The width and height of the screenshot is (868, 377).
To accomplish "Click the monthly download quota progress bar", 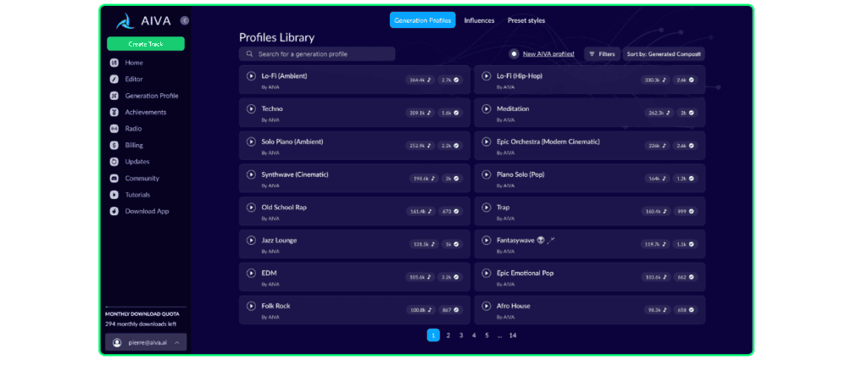I will [146, 306].
